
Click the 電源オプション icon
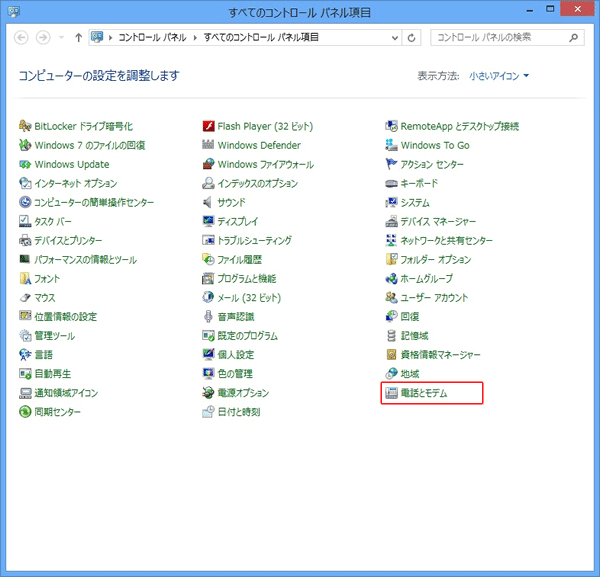point(208,393)
